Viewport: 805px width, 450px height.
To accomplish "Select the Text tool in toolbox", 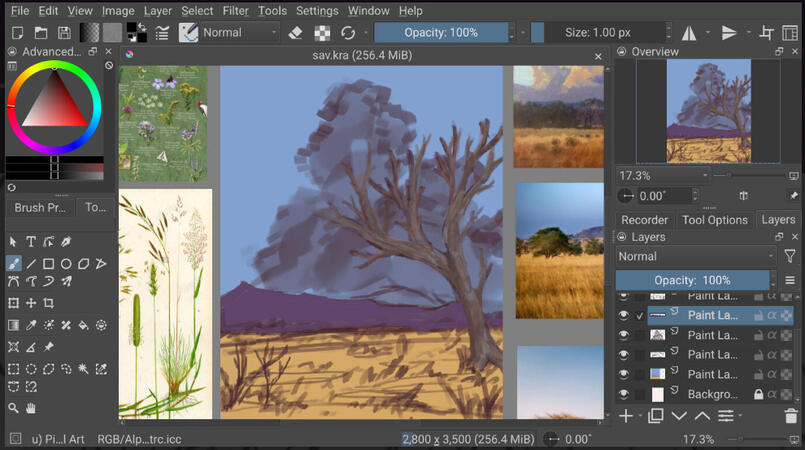I will click(x=31, y=241).
